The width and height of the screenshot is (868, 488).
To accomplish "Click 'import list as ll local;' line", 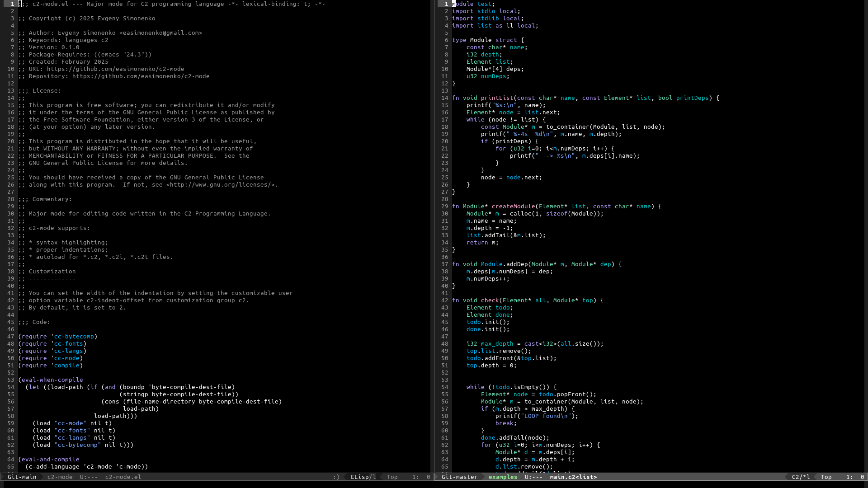I will [495, 26].
